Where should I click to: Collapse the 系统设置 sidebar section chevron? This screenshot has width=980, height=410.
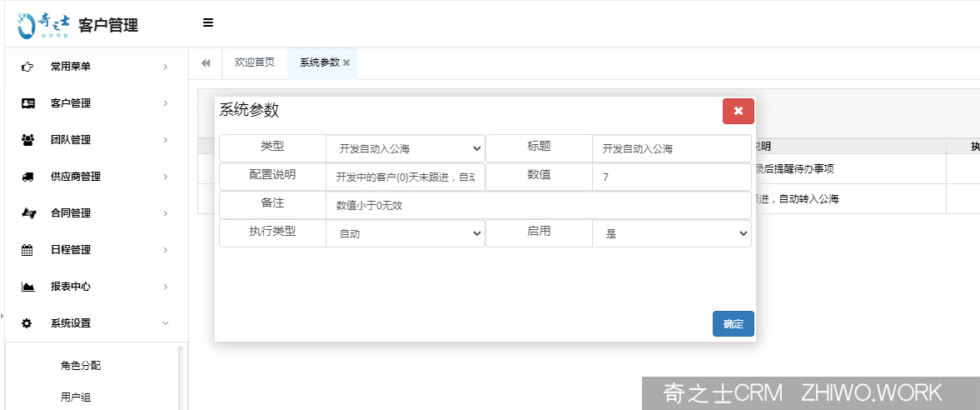click(x=165, y=323)
